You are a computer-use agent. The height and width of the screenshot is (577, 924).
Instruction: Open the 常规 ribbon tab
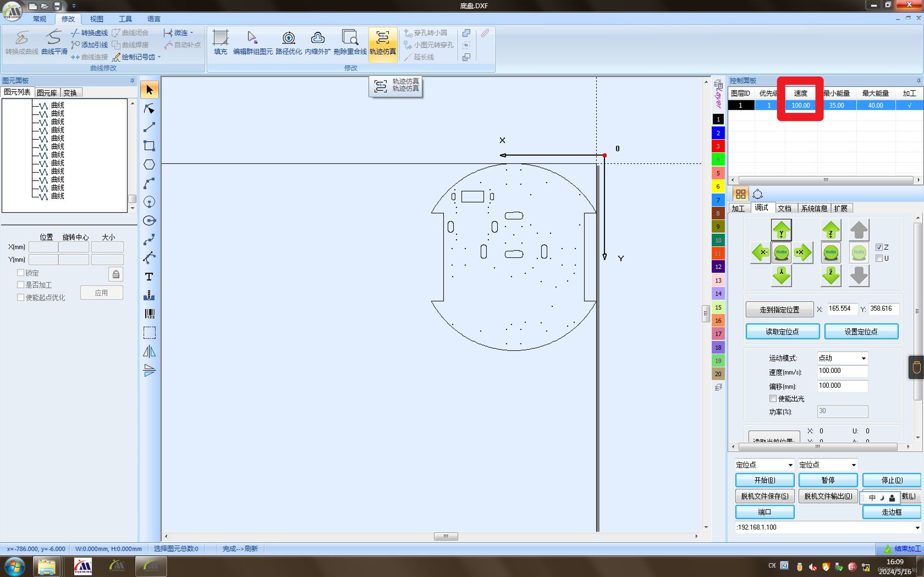click(40, 19)
